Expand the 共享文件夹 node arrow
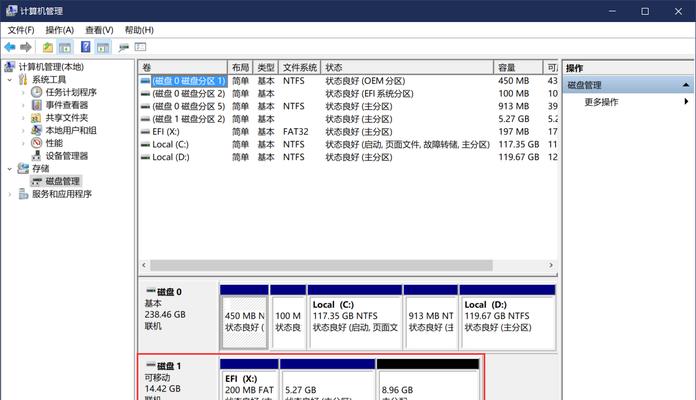 point(23,118)
